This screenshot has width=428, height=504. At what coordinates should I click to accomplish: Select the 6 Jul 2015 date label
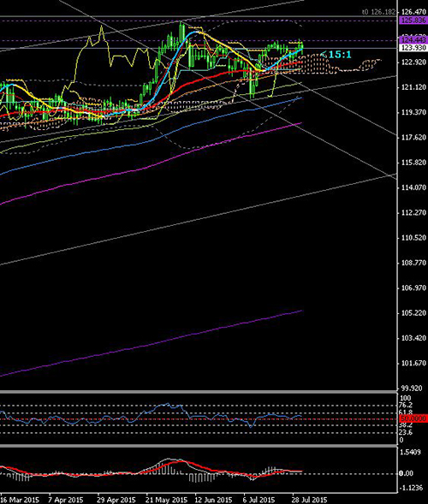click(x=259, y=500)
